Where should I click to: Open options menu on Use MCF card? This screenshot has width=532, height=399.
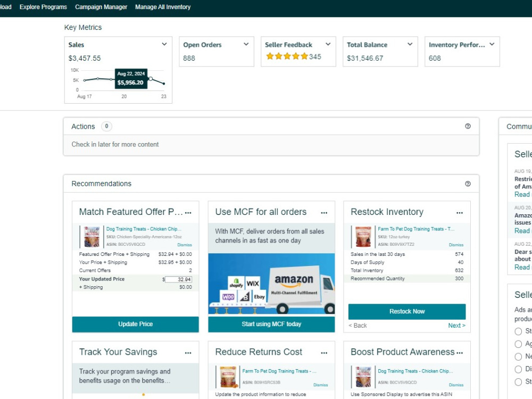point(324,213)
